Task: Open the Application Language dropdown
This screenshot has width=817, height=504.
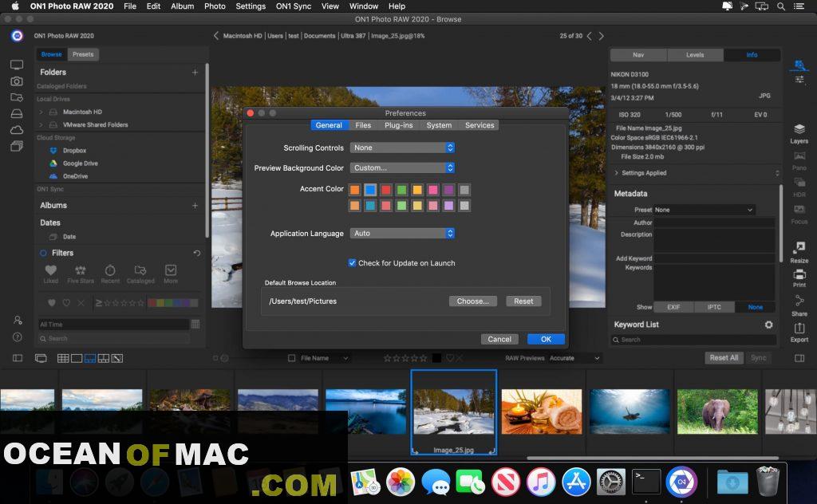Action: click(402, 233)
